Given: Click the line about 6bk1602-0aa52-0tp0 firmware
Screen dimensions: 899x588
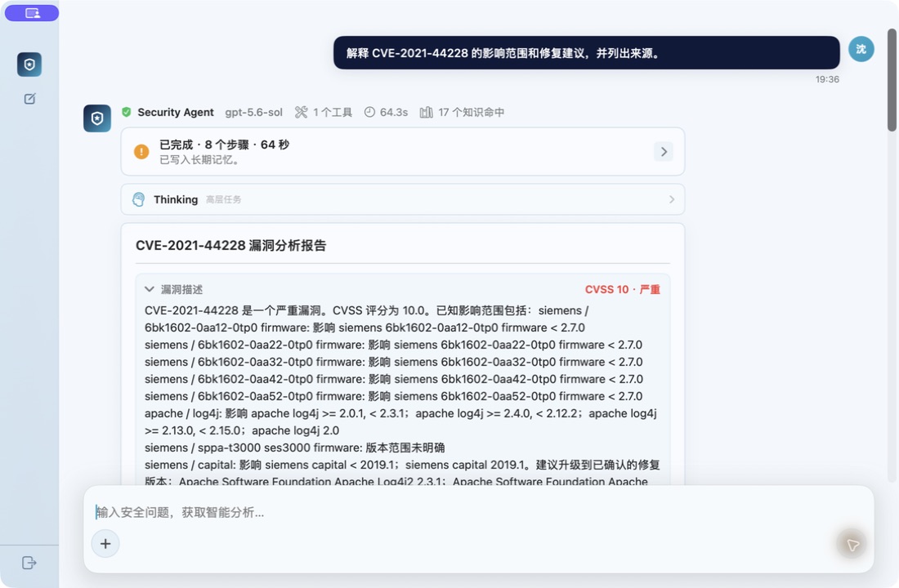Looking at the screenshot, I should [x=393, y=397].
